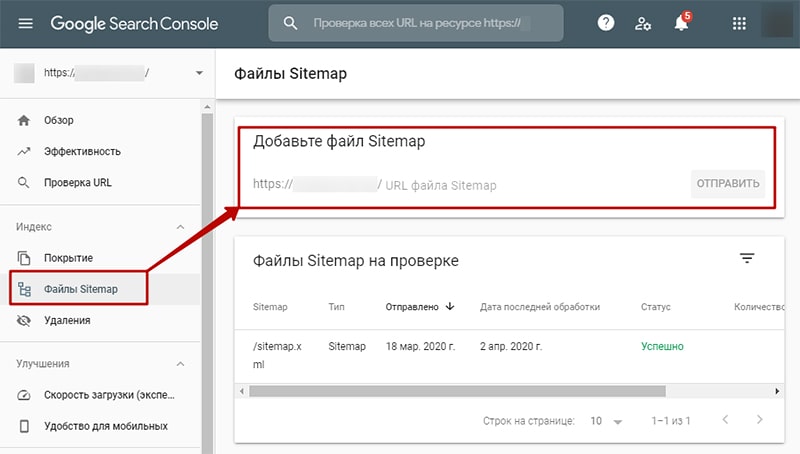Open users and permissions settings icon
The height and width of the screenshot is (454, 800).
pos(643,23)
